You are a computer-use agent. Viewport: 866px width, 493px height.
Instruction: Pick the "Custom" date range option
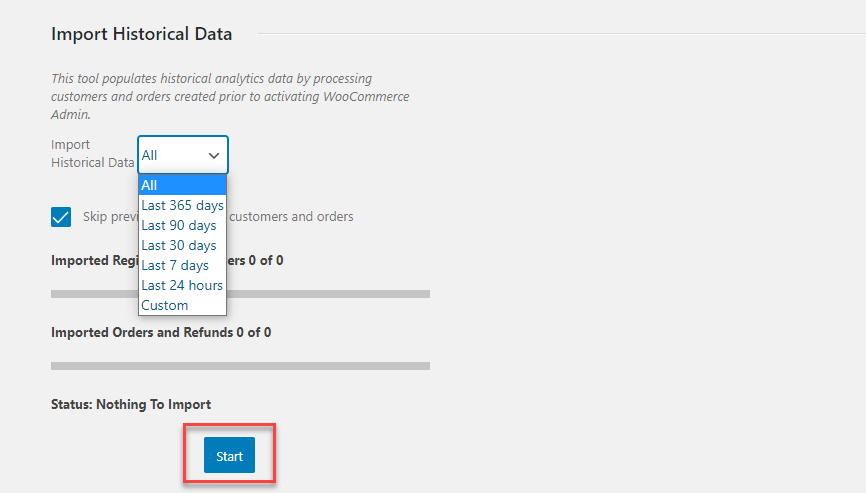tap(165, 305)
